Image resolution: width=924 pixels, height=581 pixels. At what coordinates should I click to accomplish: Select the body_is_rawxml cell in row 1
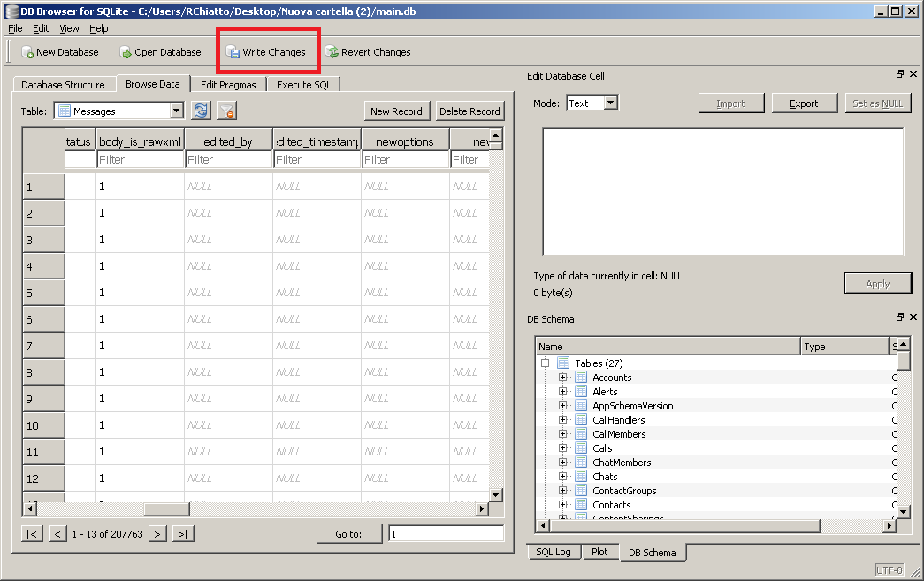(141, 187)
